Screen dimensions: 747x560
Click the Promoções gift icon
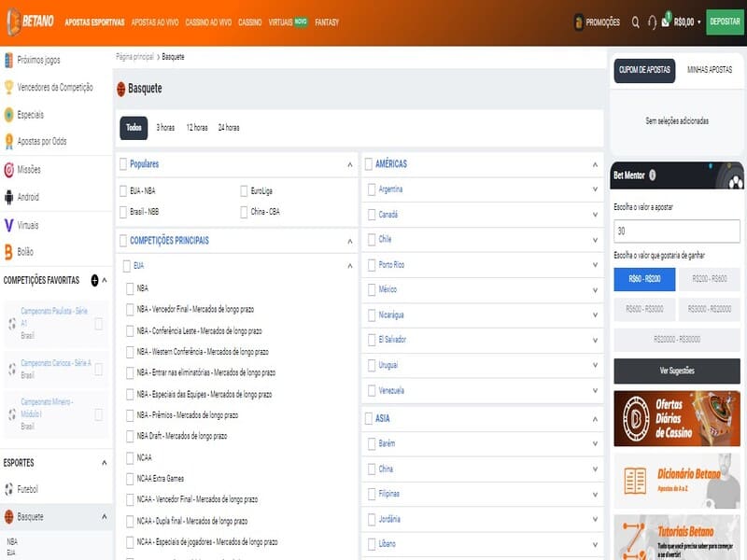point(578,21)
